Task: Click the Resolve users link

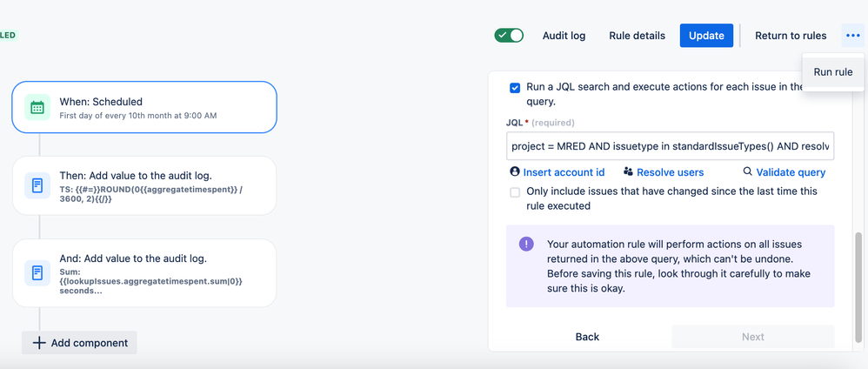Action: [670, 172]
